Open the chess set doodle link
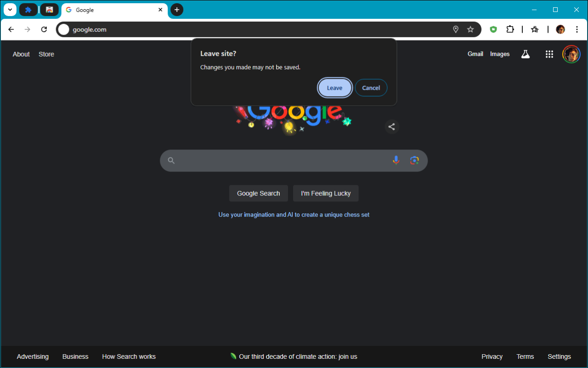588x368 pixels. point(294,214)
